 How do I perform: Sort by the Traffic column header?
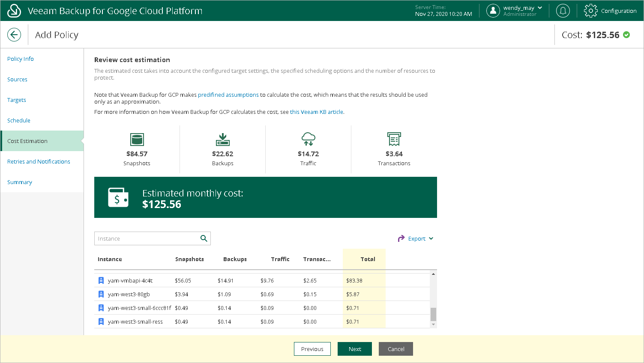(280, 259)
